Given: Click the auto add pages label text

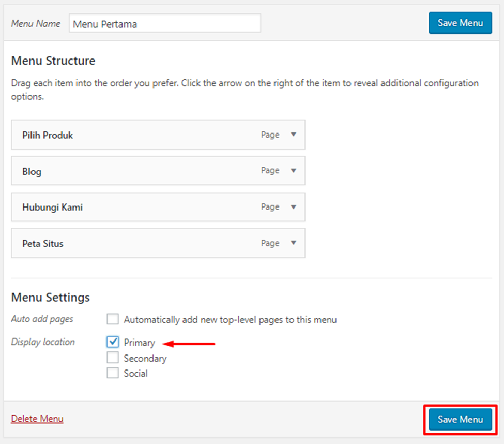Looking at the screenshot, I should (230, 320).
